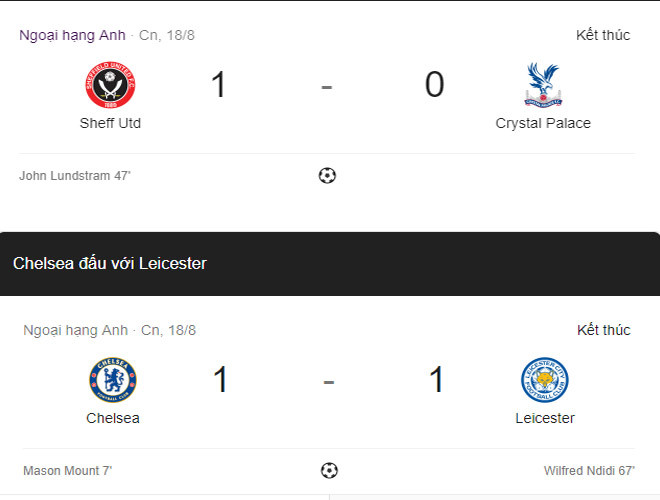Click the "Chelsea đấu với Leicester" header
Viewport: 660px width, 500px height.
click(x=110, y=264)
